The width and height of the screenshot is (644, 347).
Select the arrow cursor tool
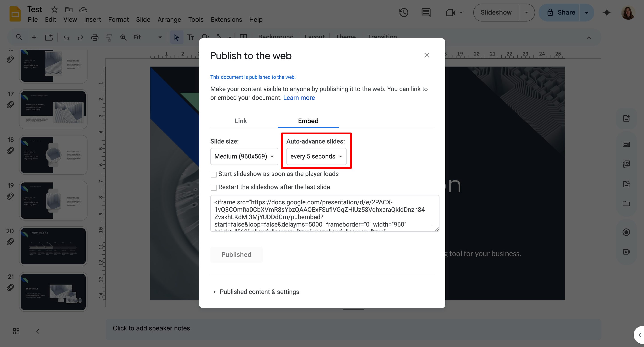point(177,38)
